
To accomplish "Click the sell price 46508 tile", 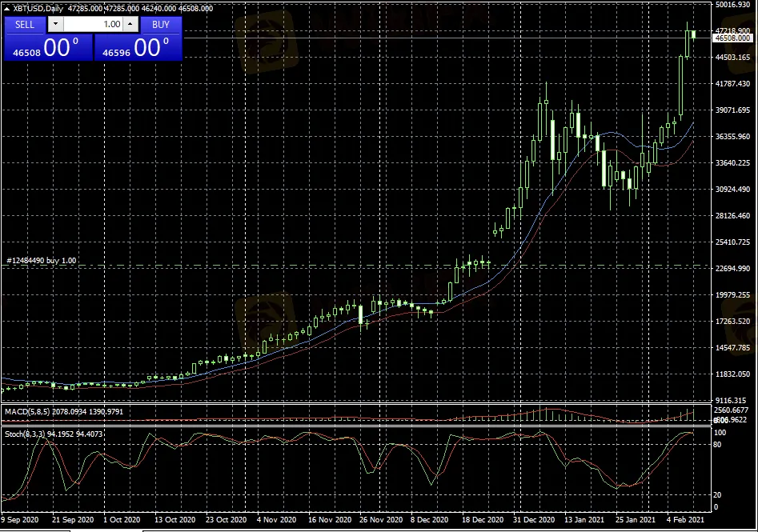I will 48,47.
